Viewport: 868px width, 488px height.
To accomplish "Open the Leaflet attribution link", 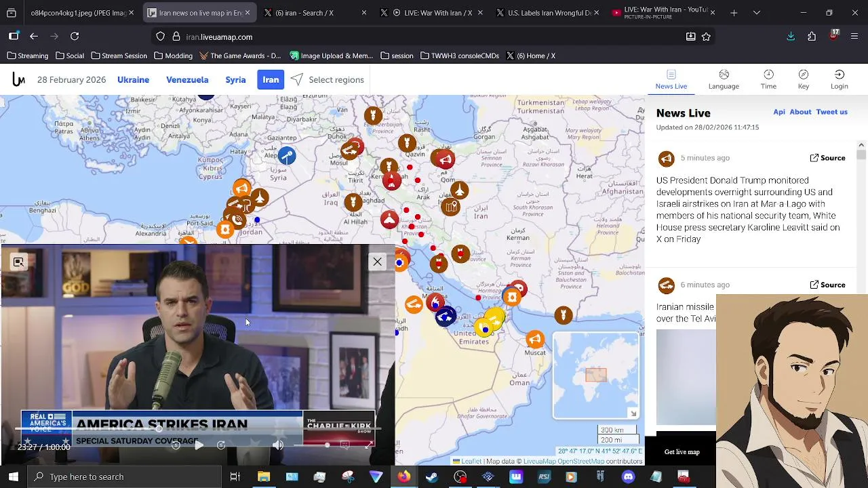I will click(x=471, y=462).
